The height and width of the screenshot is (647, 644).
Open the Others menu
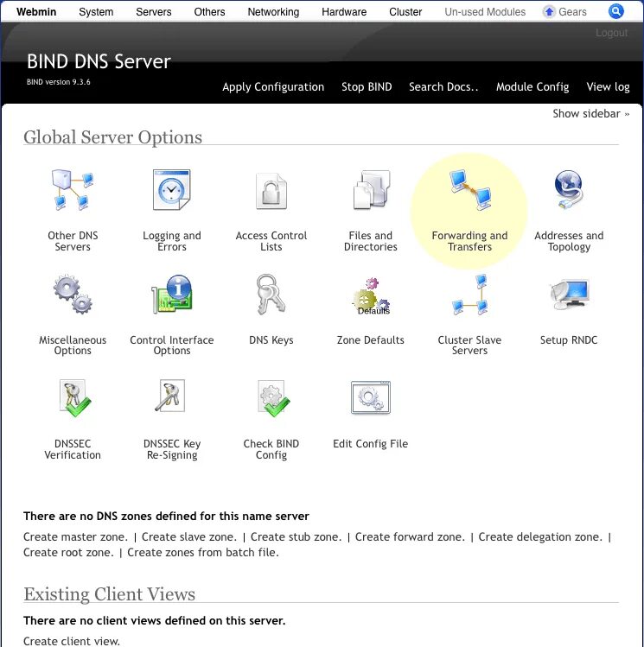point(210,11)
